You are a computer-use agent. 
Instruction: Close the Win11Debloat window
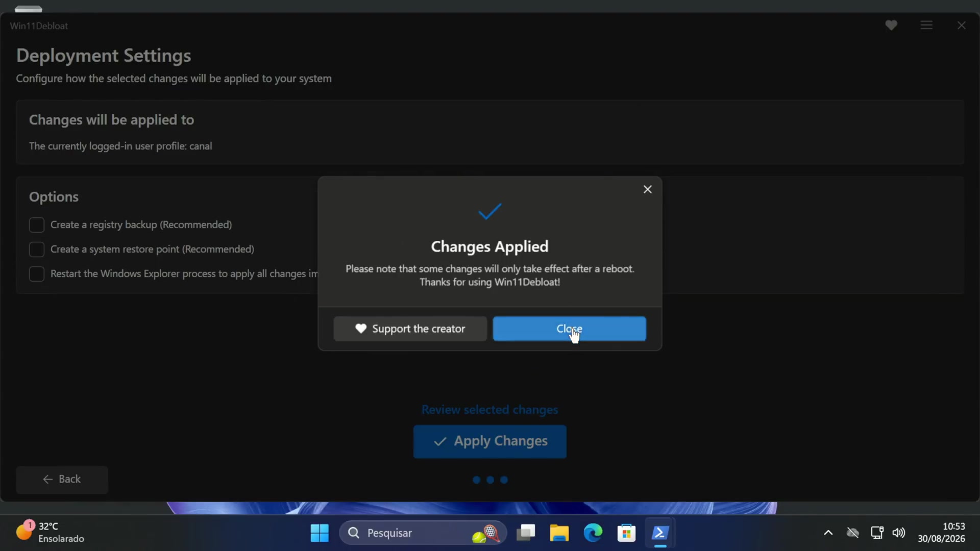(962, 25)
